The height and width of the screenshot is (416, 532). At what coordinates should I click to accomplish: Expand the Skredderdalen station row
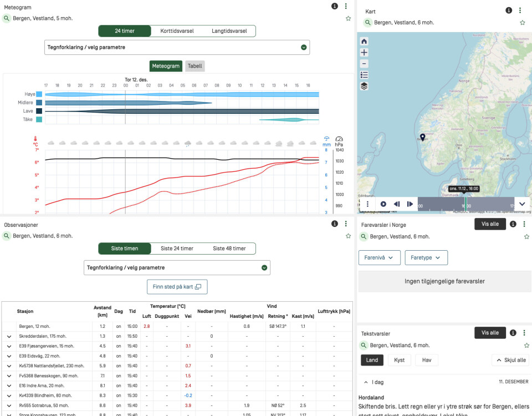(x=9, y=336)
